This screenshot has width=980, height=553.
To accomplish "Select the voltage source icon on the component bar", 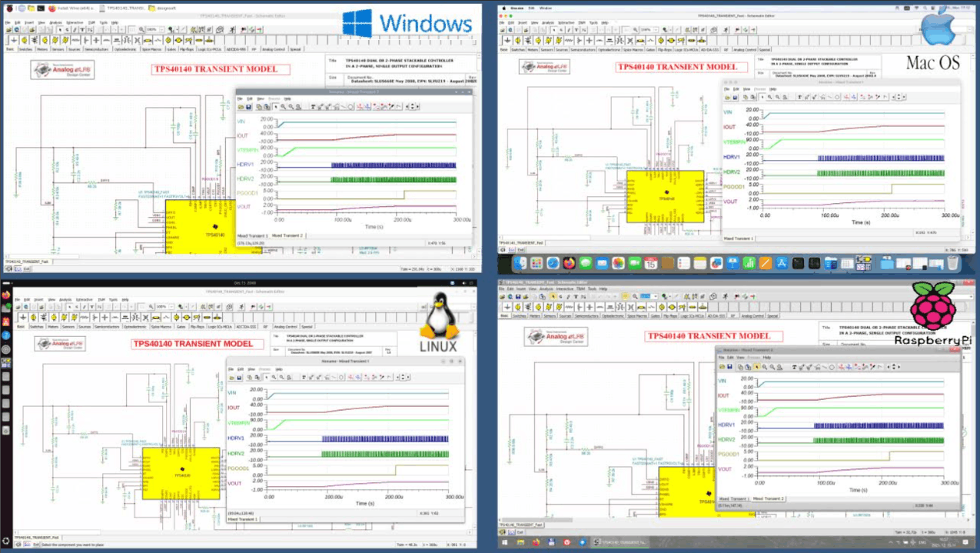I will point(45,41).
